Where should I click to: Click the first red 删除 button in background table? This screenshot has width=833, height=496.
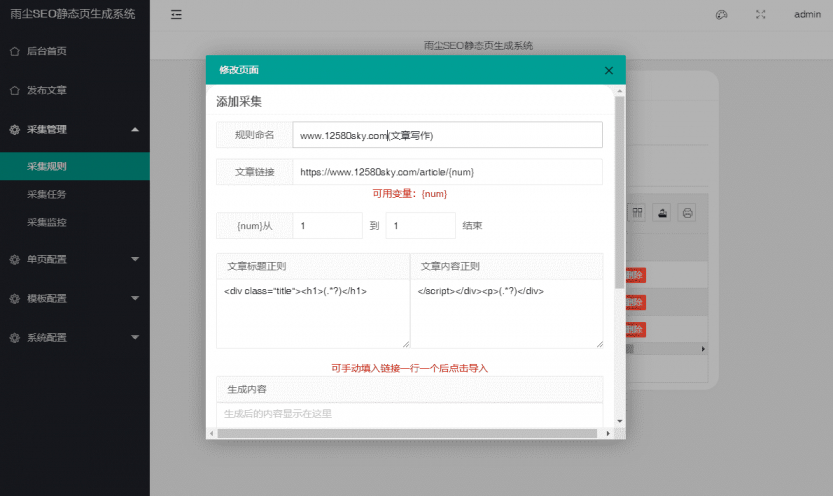tap(635, 275)
